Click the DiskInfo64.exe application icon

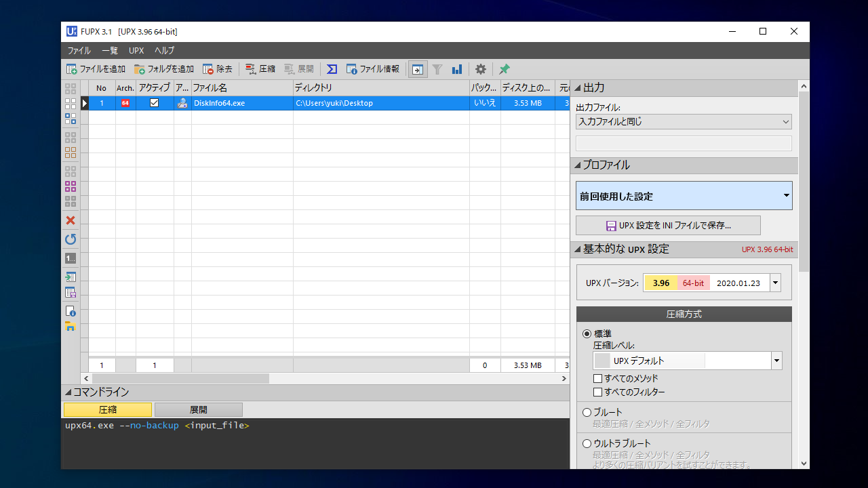[182, 103]
